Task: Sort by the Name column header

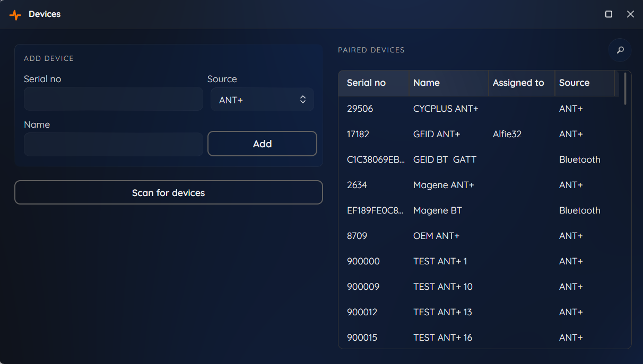Action: (x=449, y=83)
